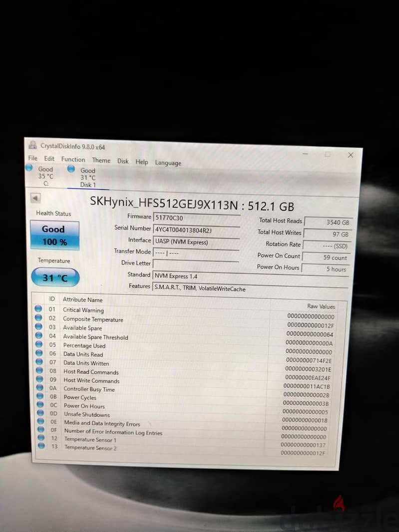Select the Host Read Commands attribute text
This screenshot has width=399, height=532.
pyautogui.click(x=91, y=372)
